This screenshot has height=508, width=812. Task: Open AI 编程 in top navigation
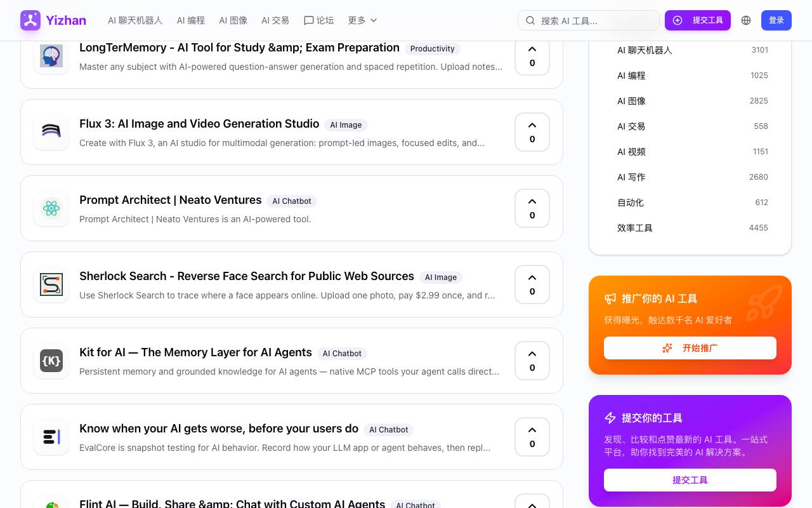pyautogui.click(x=191, y=20)
